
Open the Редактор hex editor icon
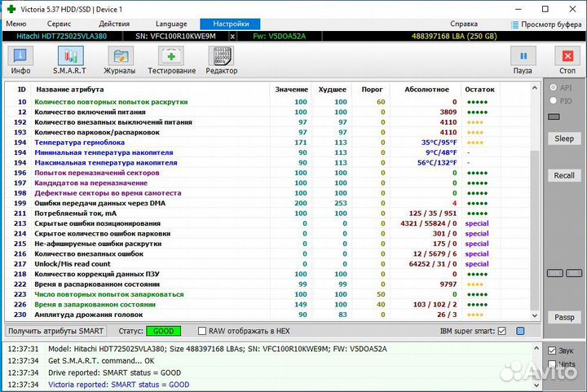click(x=222, y=56)
